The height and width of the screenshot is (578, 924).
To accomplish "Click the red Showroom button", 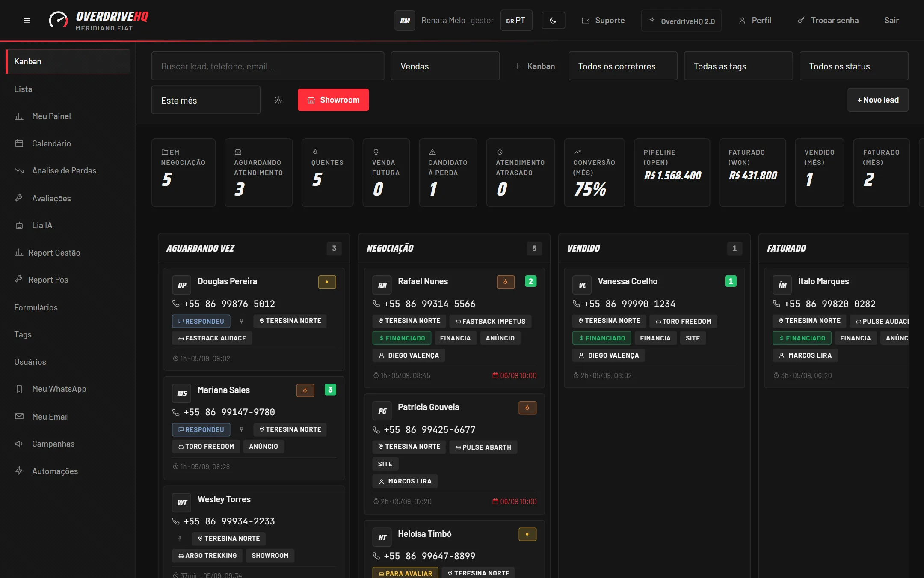I will click(333, 100).
